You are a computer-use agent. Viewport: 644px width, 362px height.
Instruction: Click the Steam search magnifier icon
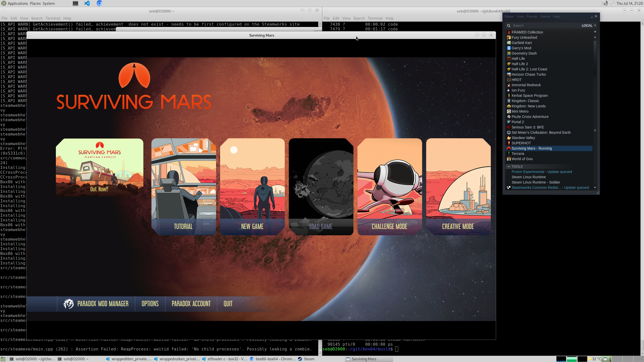[509, 25]
